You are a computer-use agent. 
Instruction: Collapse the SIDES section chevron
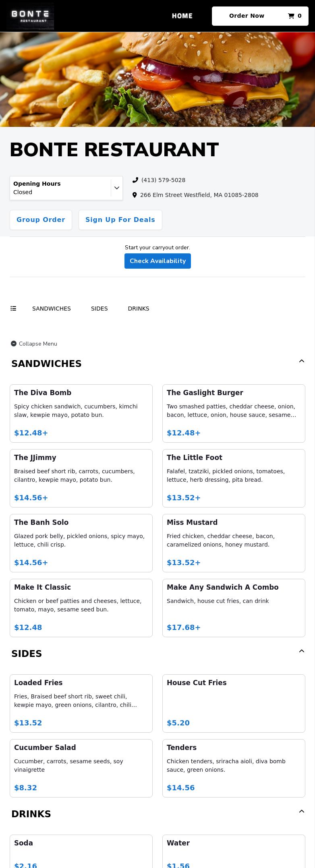(x=301, y=651)
